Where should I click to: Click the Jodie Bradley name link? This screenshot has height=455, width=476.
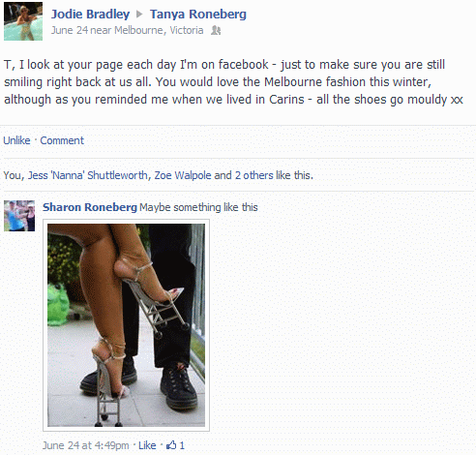pyautogui.click(x=90, y=15)
